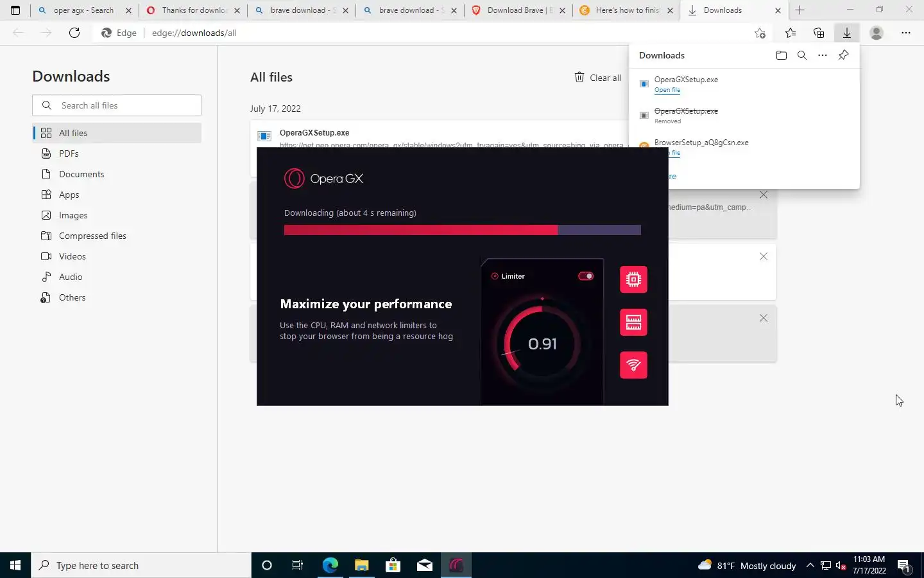Filter downloads by Apps
Image resolution: width=924 pixels, height=578 pixels.
(x=117, y=195)
